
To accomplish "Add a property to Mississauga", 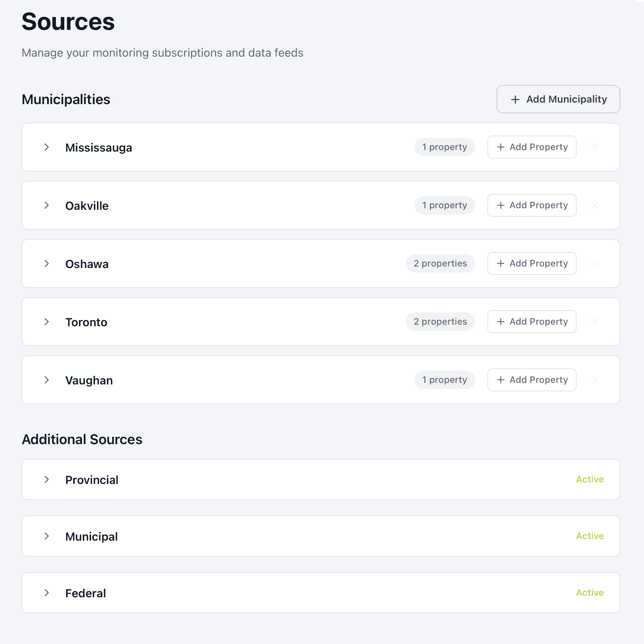I will click(532, 147).
